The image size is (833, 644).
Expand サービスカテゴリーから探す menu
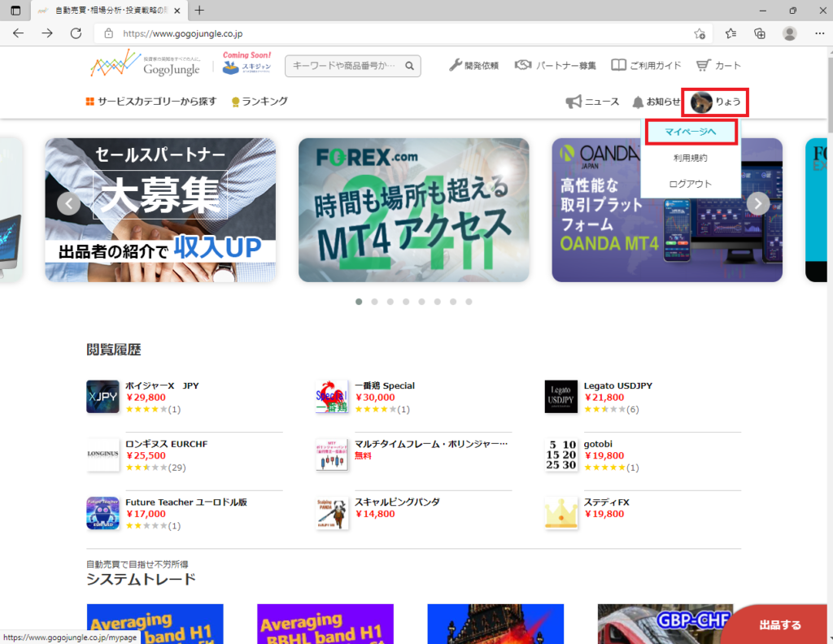coord(151,102)
